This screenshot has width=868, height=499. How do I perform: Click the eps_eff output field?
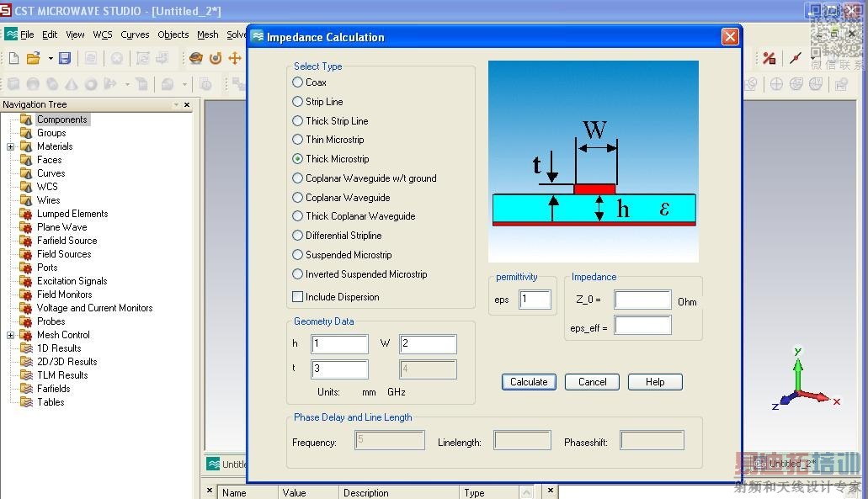pyautogui.click(x=642, y=325)
